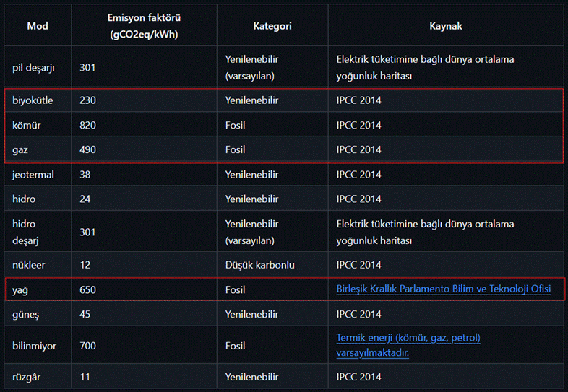Click the Kategori column header
568x392 pixels.
pyautogui.click(x=272, y=26)
